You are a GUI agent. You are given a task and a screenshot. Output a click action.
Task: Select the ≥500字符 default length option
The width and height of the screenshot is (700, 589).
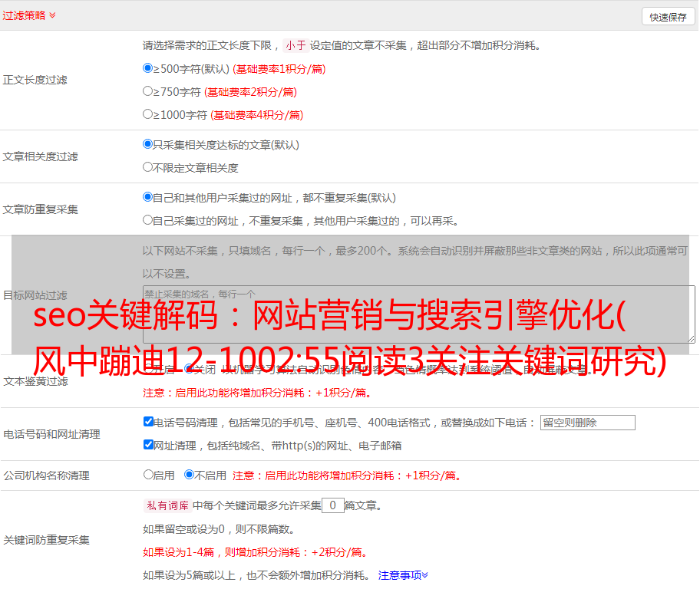coord(148,68)
